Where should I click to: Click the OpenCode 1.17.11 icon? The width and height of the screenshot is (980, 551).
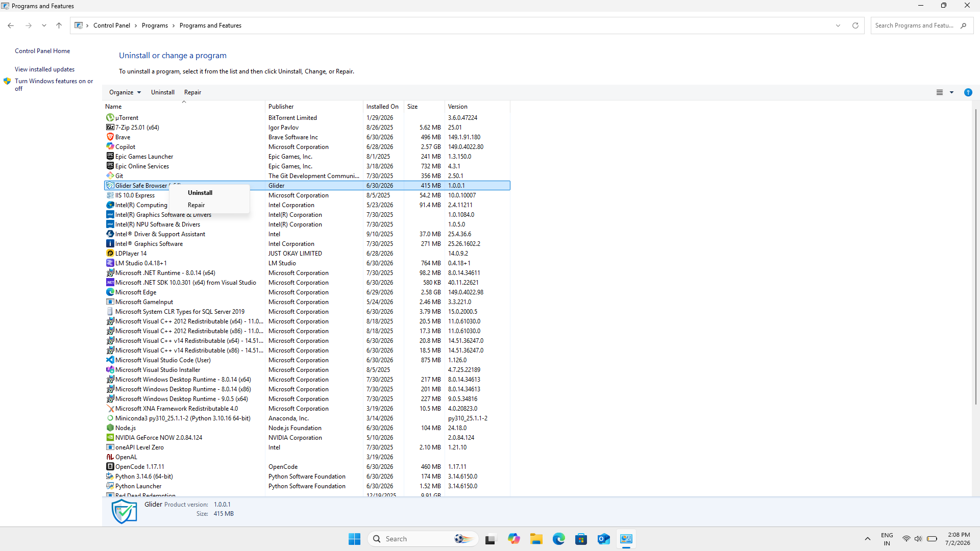pos(110,467)
